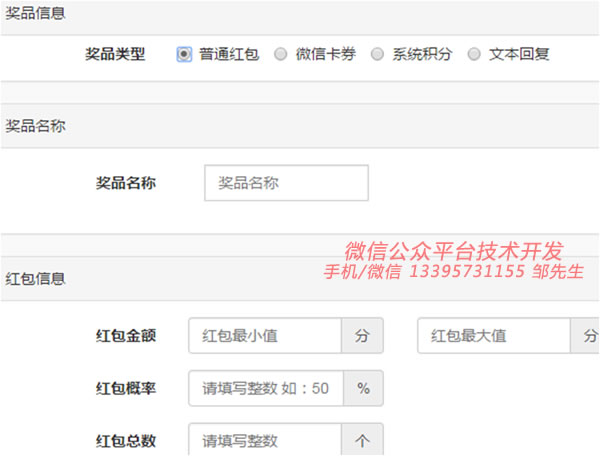600x456 pixels.
Task: Click the 奖品名称 section header bar
Action: tap(300, 126)
